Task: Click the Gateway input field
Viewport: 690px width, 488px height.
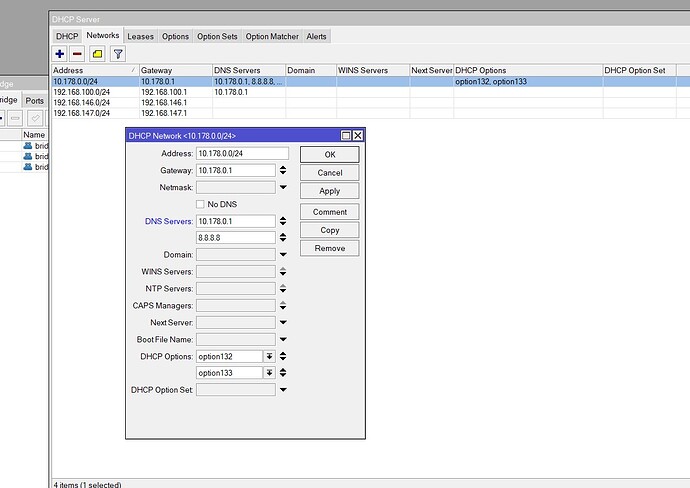Action: click(x=235, y=170)
